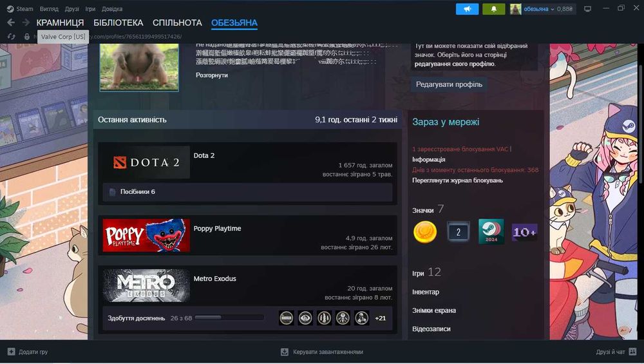This screenshot has width=644, height=364.
Task: Open the Друзі menu
Action: (72, 8)
